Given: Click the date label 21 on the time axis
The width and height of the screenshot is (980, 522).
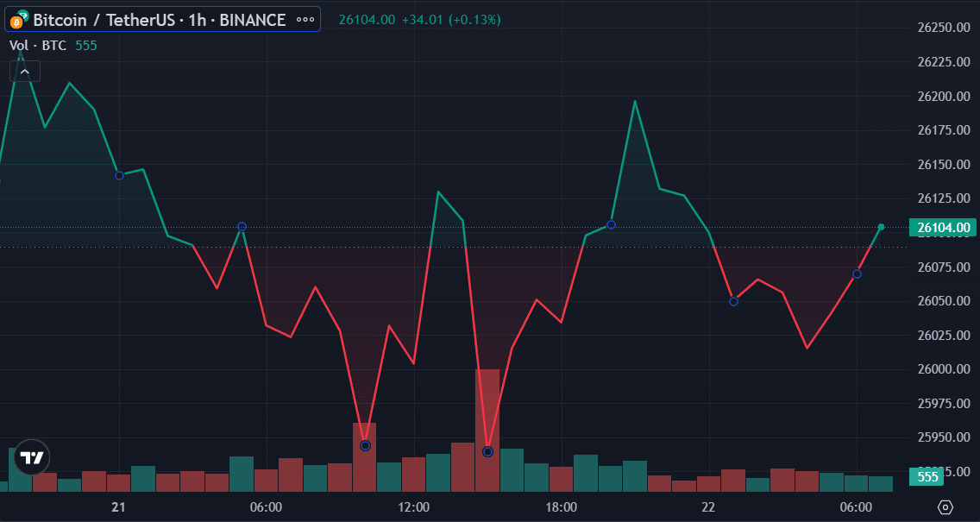Looking at the screenshot, I should tap(118, 507).
